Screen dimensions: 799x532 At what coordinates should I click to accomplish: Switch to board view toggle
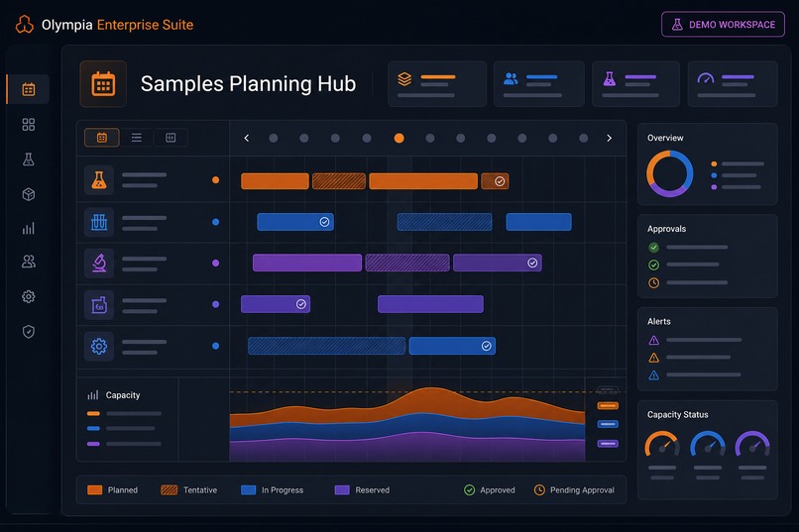pos(171,138)
